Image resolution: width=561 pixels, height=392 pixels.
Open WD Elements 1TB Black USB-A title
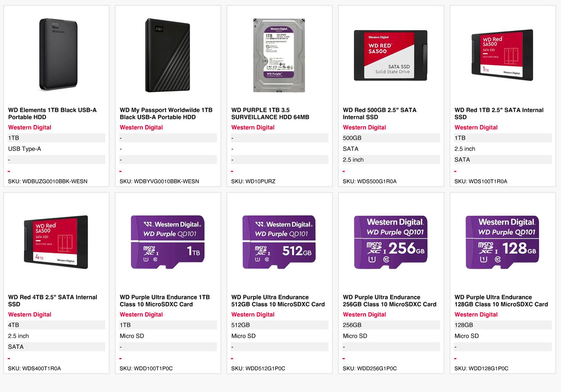(52, 113)
